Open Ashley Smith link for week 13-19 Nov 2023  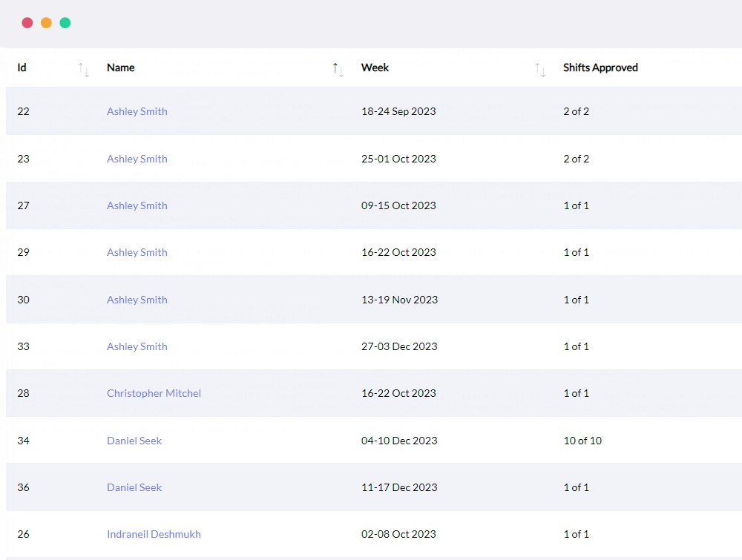pyautogui.click(x=137, y=300)
